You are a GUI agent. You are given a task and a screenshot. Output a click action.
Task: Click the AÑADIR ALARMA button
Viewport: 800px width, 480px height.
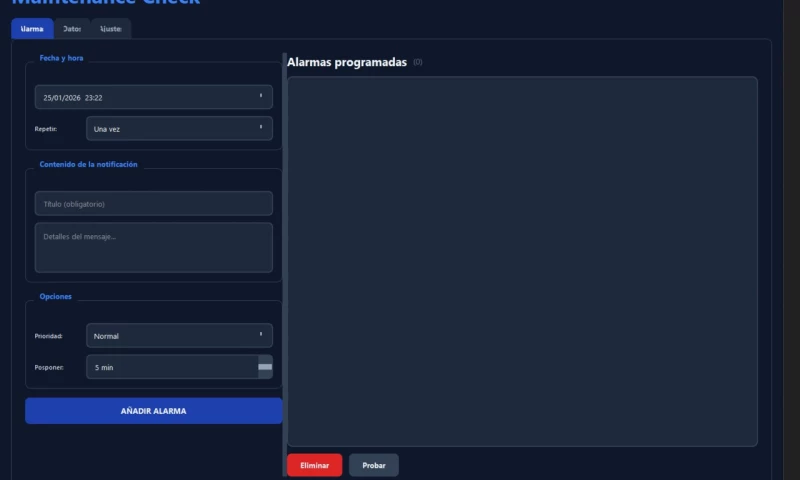click(x=154, y=411)
